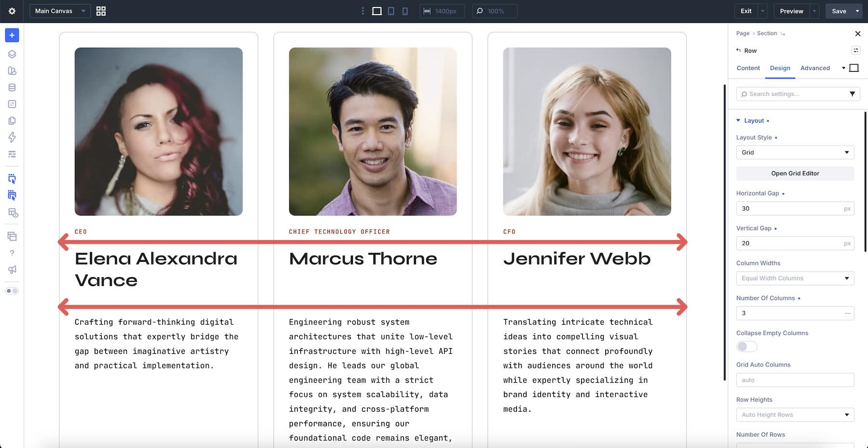The height and width of the screenshot is (448, 868).
Task: Click the layout-with-eye visibility icon in sidebar
Action: tap(13, 213)
